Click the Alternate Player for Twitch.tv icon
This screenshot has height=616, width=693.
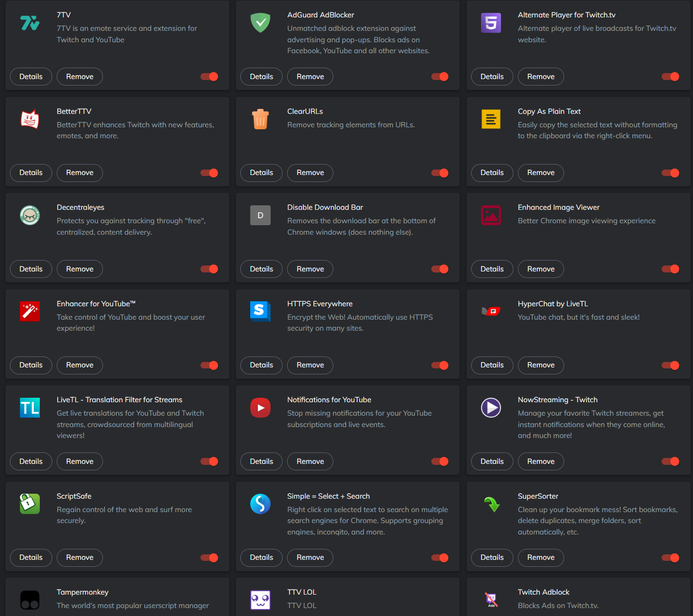491,23
